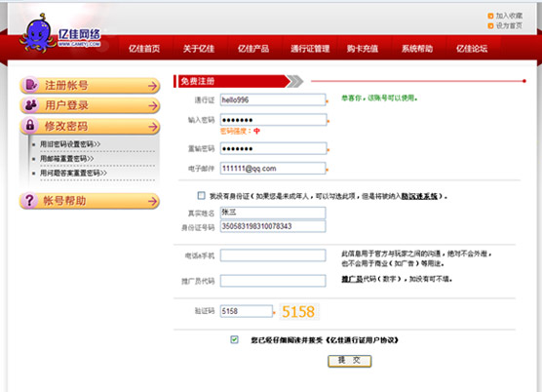Open the 购卡充值 nav menu item
The width and height of the screenshot is (542, 392).
click(x=363, y=49)
